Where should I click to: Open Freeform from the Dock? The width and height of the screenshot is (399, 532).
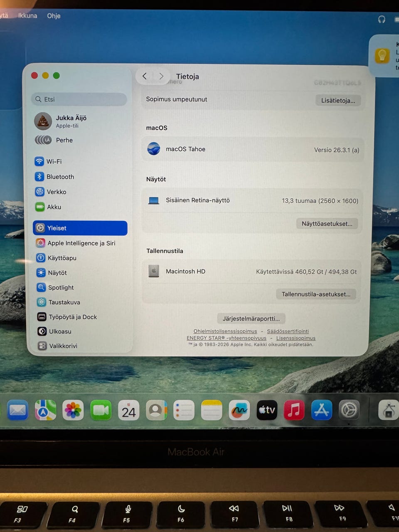coord(239,410)
